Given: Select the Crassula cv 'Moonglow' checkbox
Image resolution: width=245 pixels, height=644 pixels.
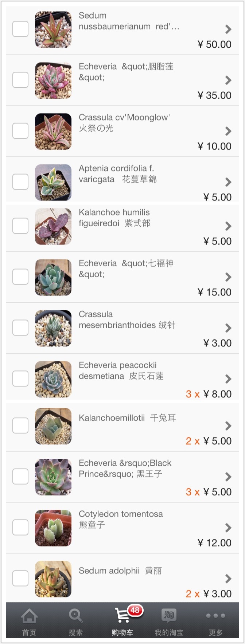Looking at the screenshot, I should tap(20, 131).
